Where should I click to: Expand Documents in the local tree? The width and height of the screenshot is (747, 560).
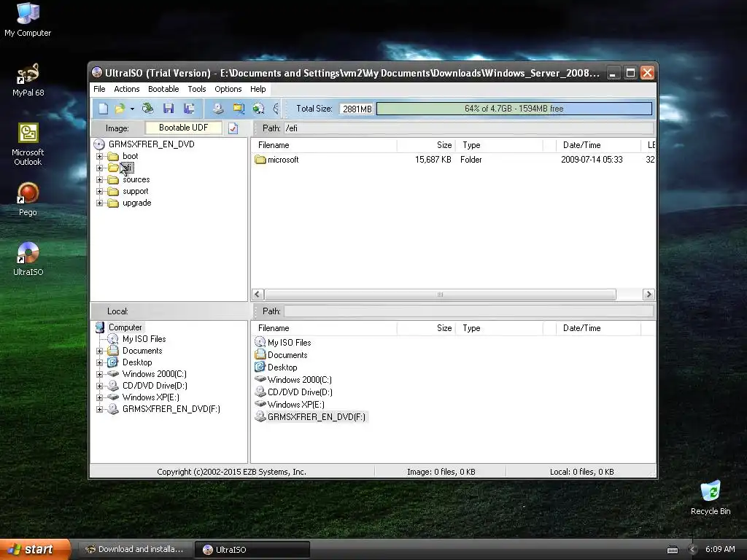[x=99, y=351]
